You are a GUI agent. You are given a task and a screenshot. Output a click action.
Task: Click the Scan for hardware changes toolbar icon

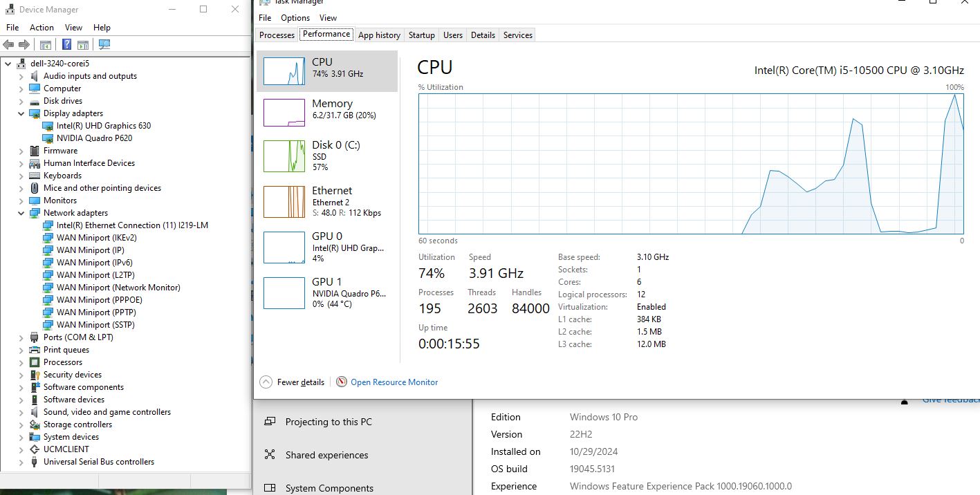(104, 44)
